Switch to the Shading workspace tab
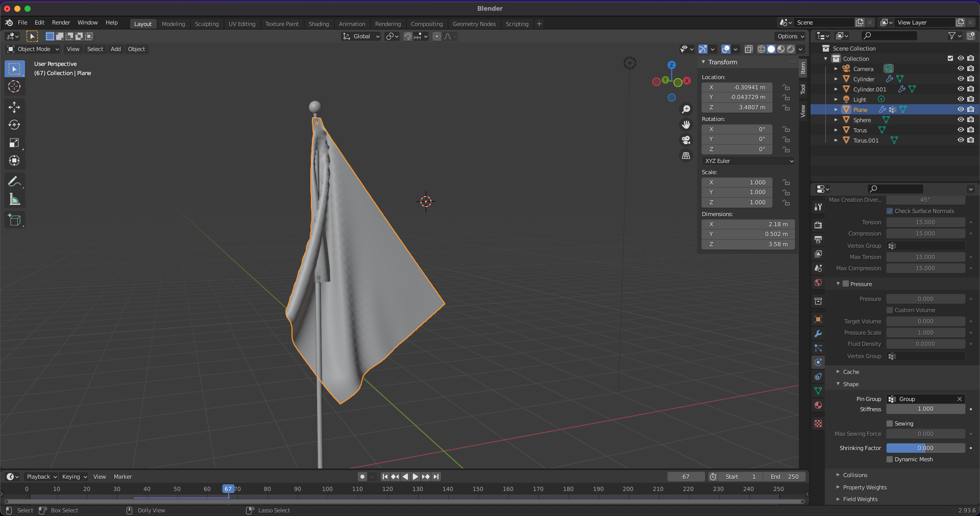 318,24
